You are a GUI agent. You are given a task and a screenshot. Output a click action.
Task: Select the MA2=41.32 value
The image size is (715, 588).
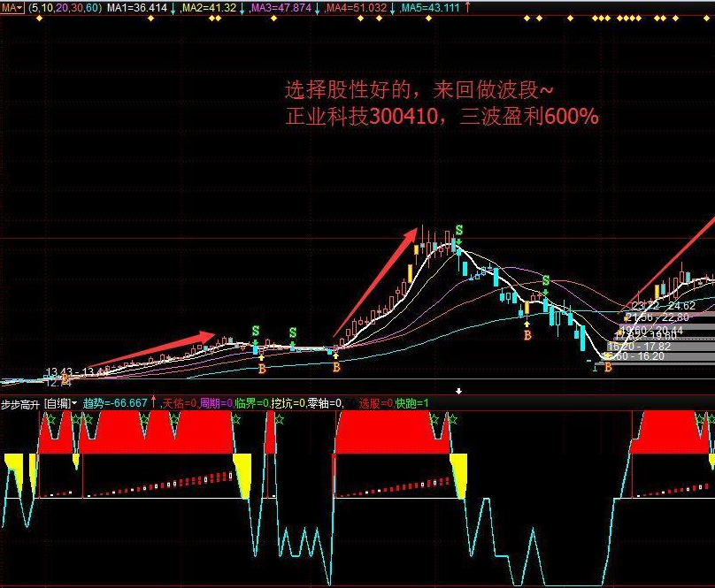point(209,8)
